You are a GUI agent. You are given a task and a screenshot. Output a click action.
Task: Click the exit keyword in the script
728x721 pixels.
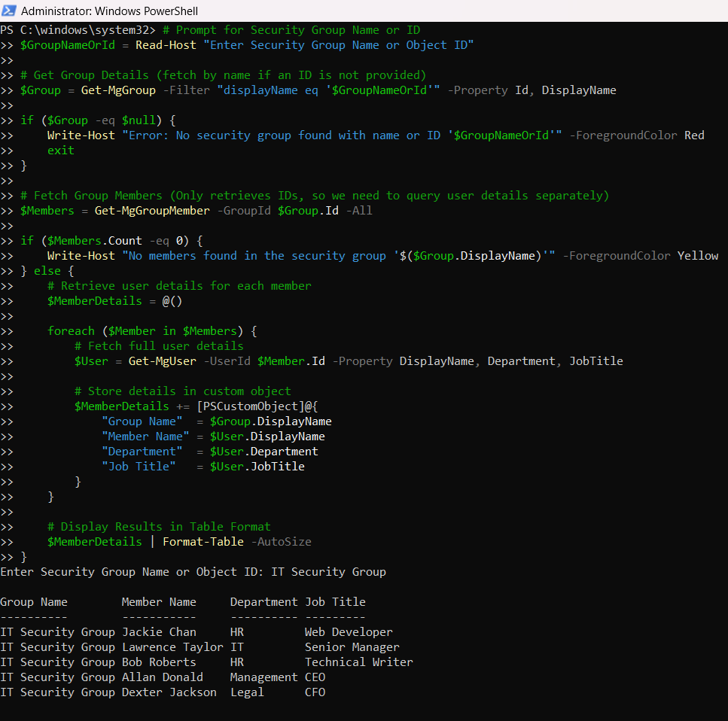tap(60, 151)
